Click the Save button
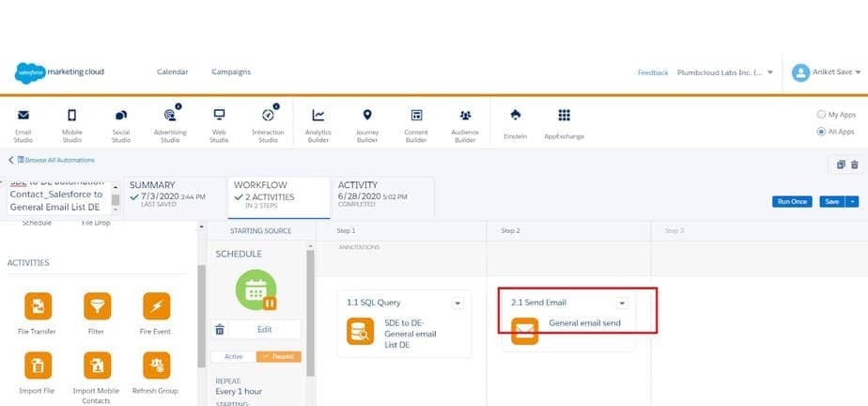 tap(832, 202)
